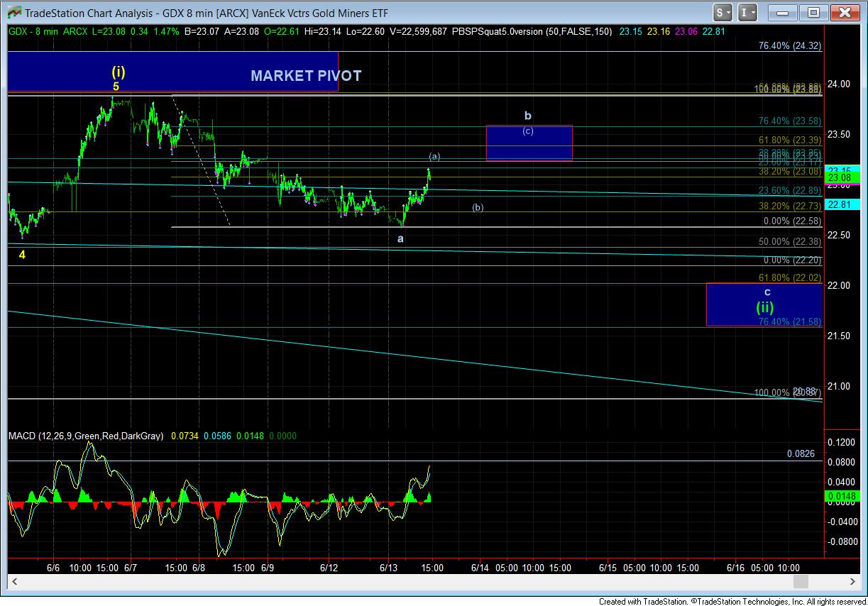This screenshot has width=868, height=606.
Task: Click the right scrollbar arrow
Action: (852, 582)
